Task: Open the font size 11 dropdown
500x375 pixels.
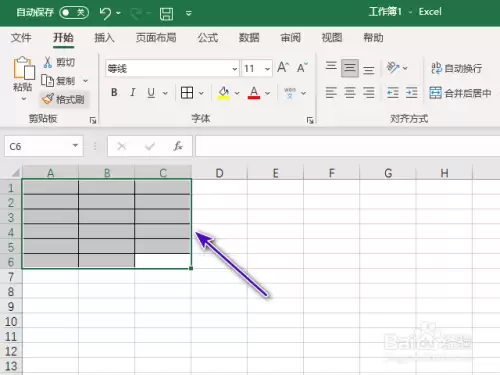Action: 267,69
